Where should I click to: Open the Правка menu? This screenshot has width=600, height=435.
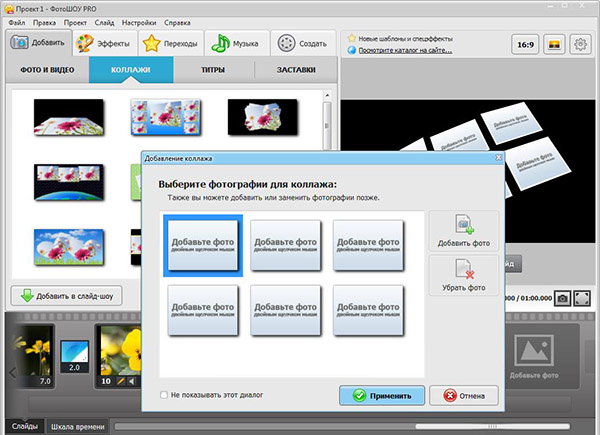pos(44,23)
